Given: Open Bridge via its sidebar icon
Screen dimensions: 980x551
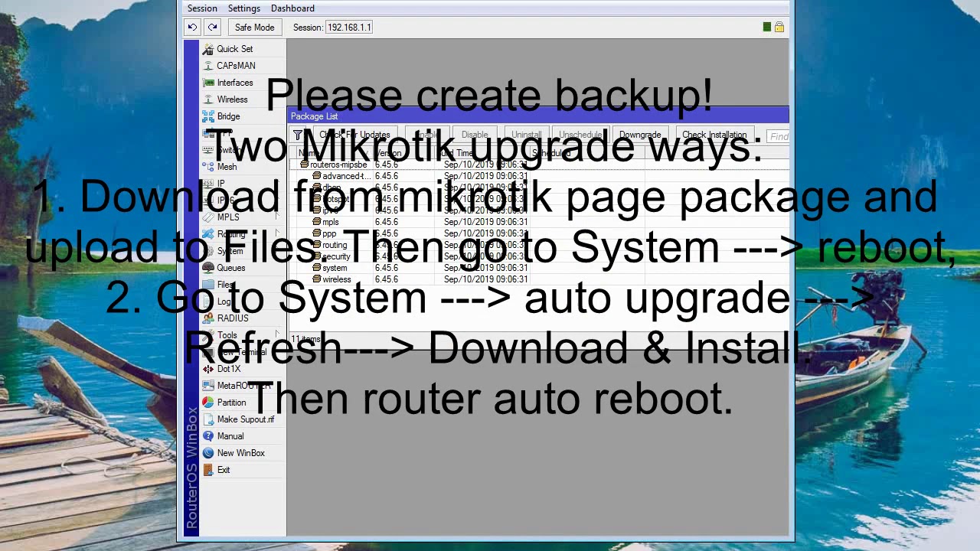Looking at the screenshot, I should point(207,116).
